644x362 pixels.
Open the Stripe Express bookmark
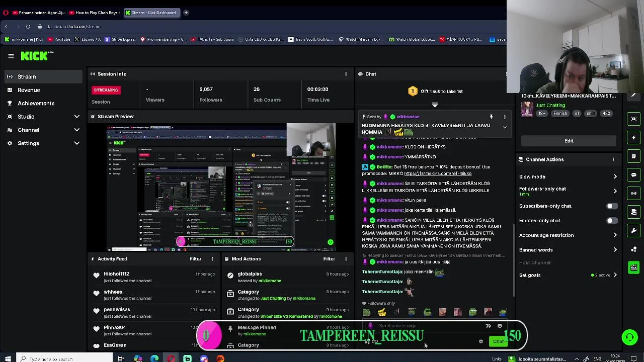(x=120, y=39)
